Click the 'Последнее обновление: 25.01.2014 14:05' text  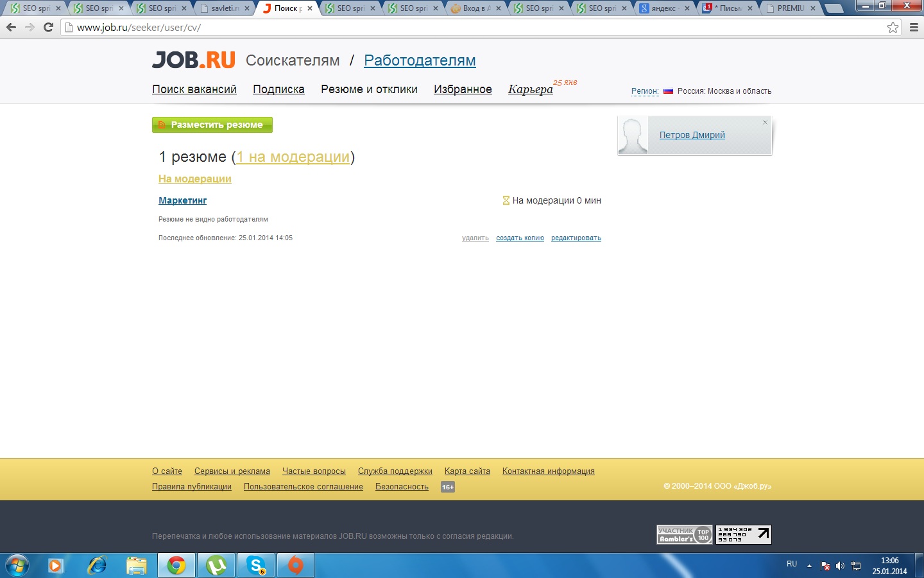point(225,238)
